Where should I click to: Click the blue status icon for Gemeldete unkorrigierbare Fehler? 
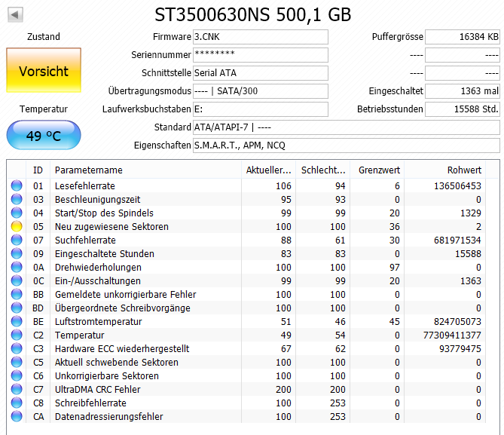17,294
